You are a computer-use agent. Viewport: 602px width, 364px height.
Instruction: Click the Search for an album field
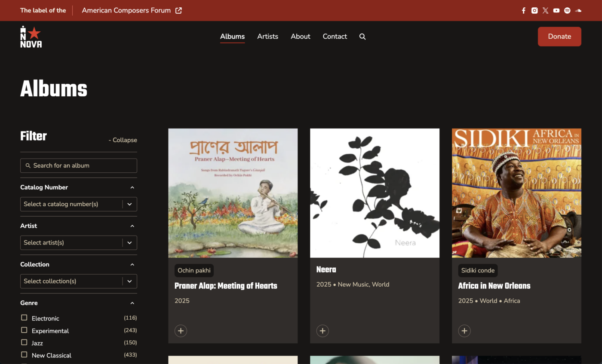click(79, 165)
